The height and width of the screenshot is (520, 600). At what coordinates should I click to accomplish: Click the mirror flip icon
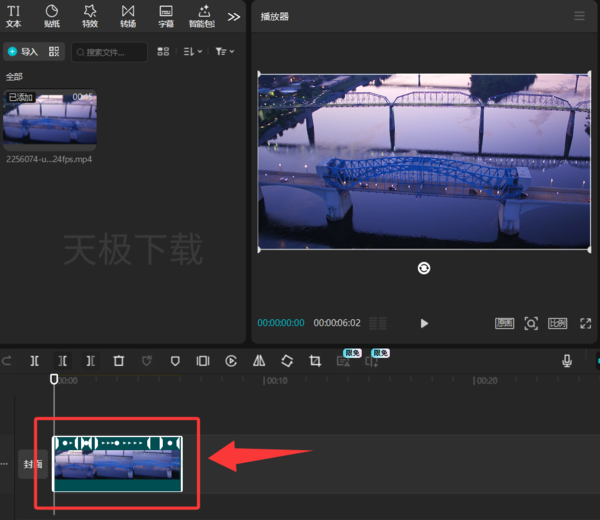point(259,360)
